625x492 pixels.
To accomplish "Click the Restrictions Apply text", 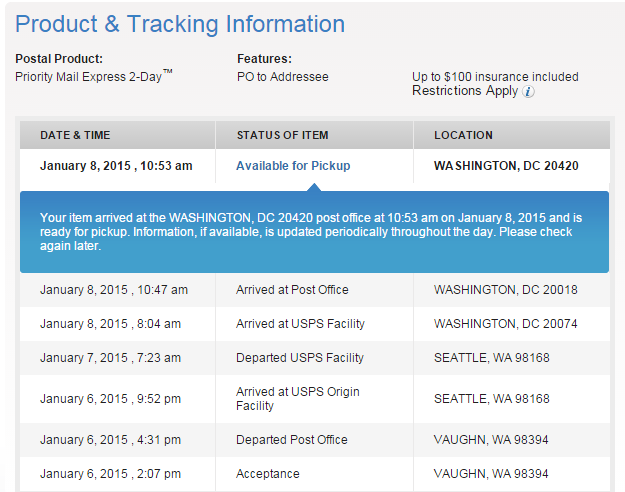I will pos(465,91).
